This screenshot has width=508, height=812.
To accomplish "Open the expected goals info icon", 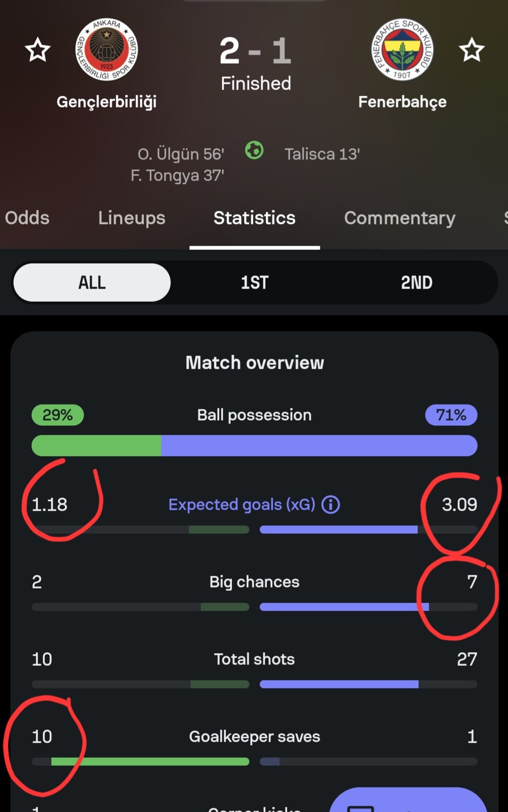I will coord(330,505).
